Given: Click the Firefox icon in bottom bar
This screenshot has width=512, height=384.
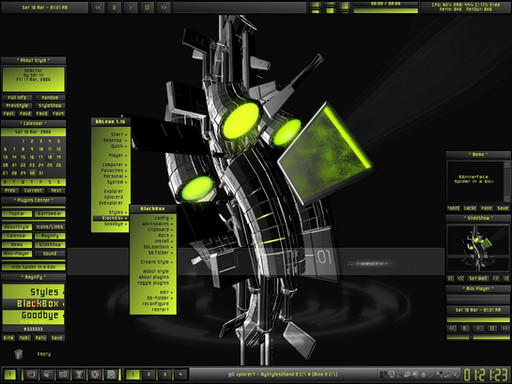Looking at the screenshot, I should tap(31, 374).
